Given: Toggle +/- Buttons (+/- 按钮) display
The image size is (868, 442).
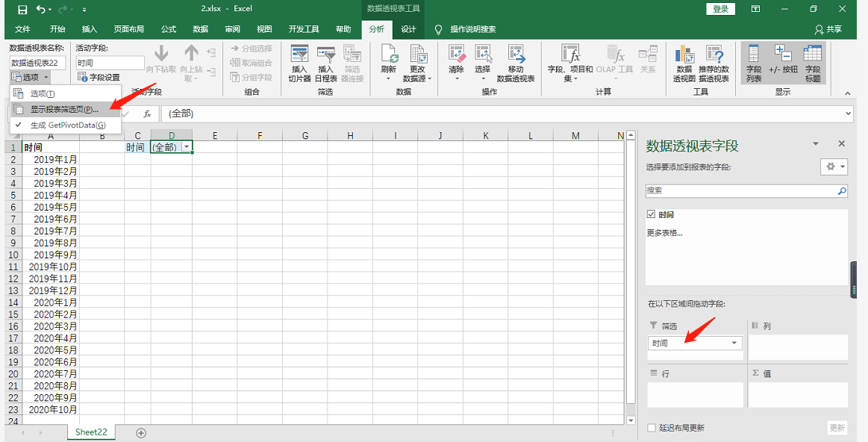Looking at the screenshot, I should click(784, 60).
